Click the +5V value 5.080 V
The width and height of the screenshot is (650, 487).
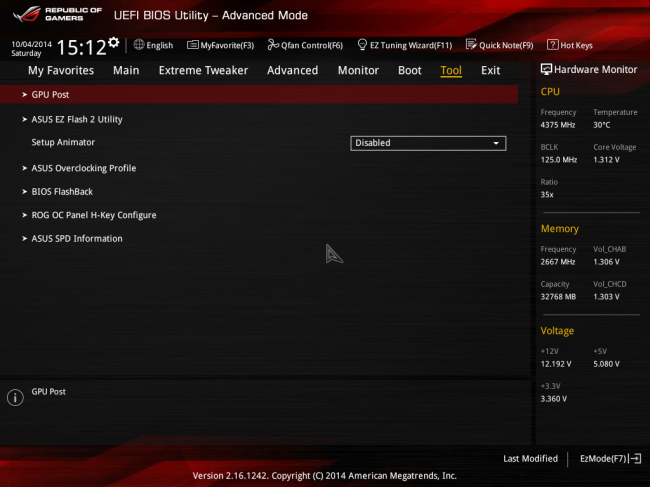pyautogui.click(x=606, y=364)
